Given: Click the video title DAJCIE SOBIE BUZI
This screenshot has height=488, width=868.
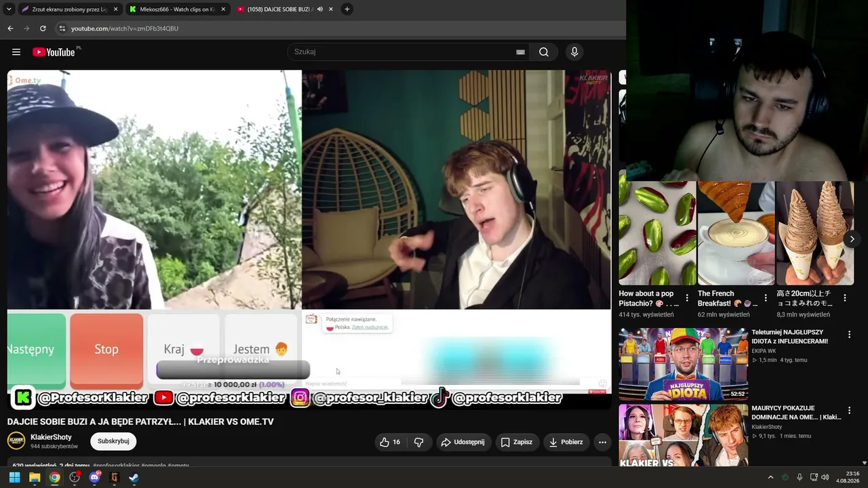Looking at the screenshot, I should (x=140, y=422).
